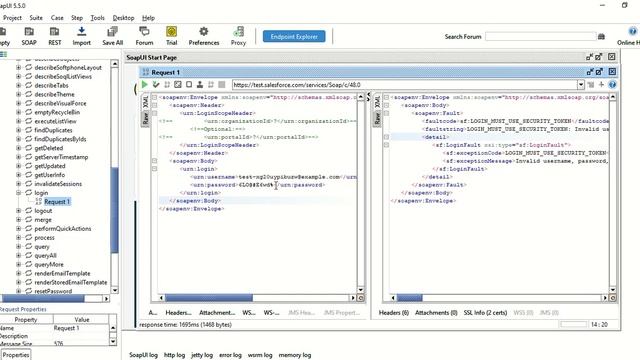
Task: Select the request XML vertical tab
Action: 145,102
